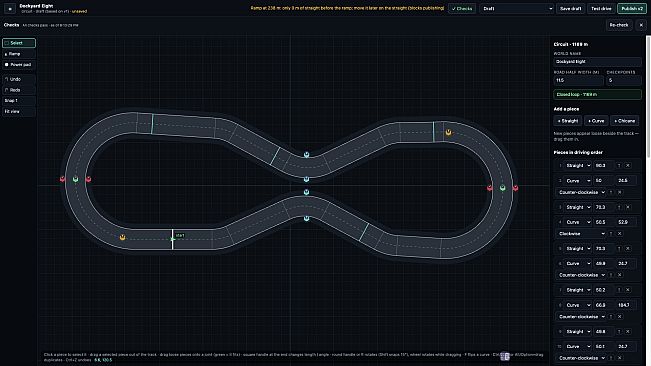Delete piece 4 curve
This screenshot has width=651, height=366.
click(619, 234)
